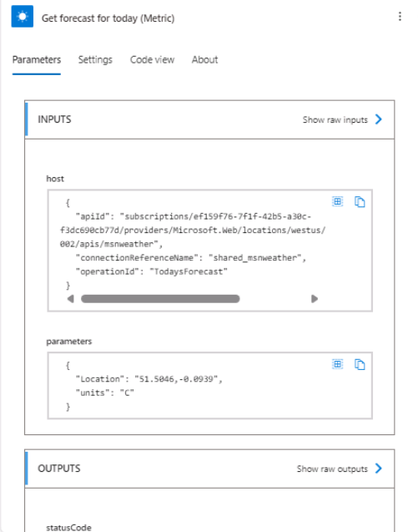Click Show raw inputs link
Viewport: 418px width, 532px height.
335,119
